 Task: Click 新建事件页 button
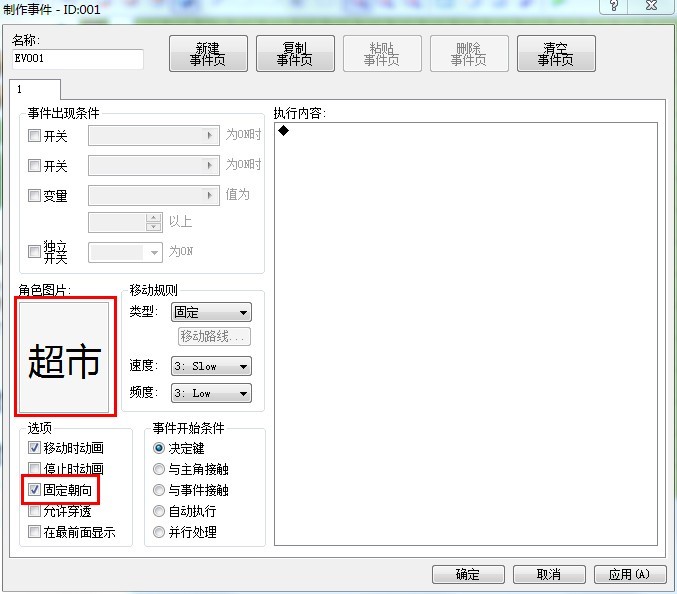208,54
